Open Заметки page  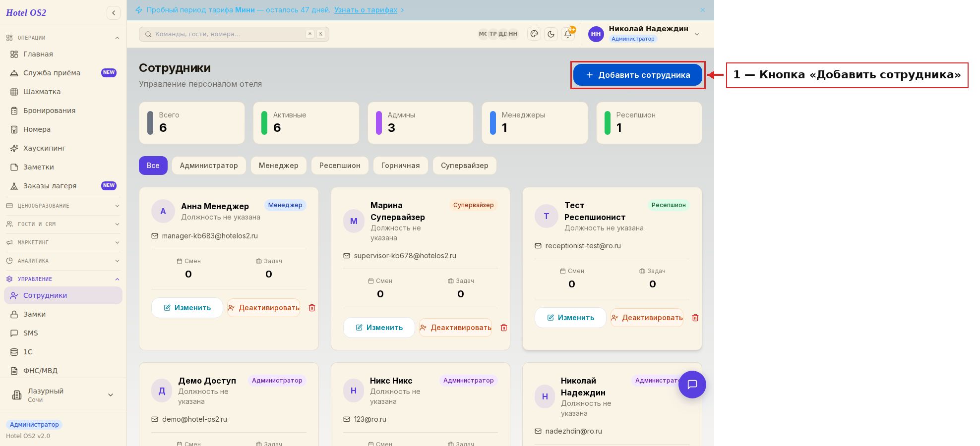[x=63, y=167]
